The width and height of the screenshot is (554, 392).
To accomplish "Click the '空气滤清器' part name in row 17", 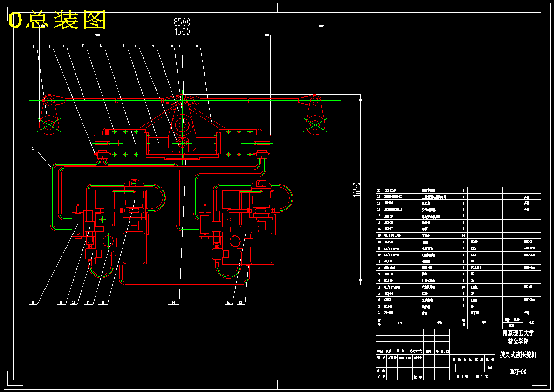I will point(428,210).
